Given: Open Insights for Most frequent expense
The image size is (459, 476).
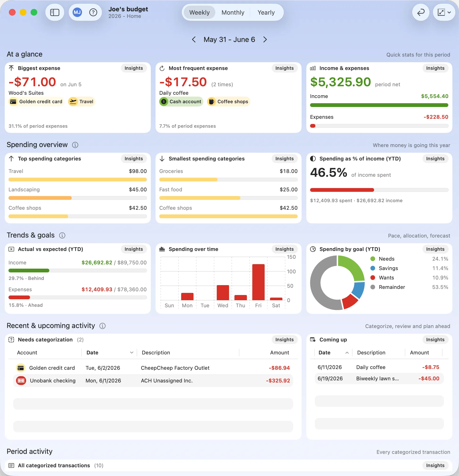Looking at the screenshot, I should click(x=284, y=68).
